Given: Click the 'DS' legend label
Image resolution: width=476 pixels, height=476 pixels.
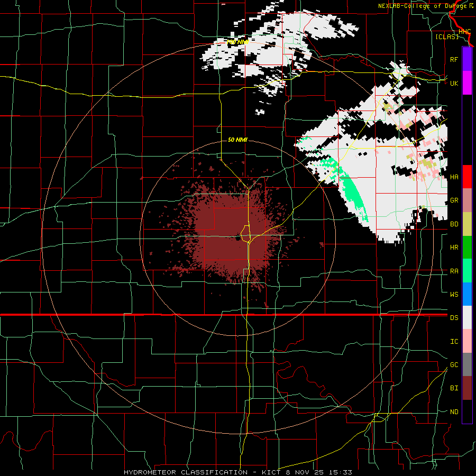Looking at the screenshot, I should point(454,318).
